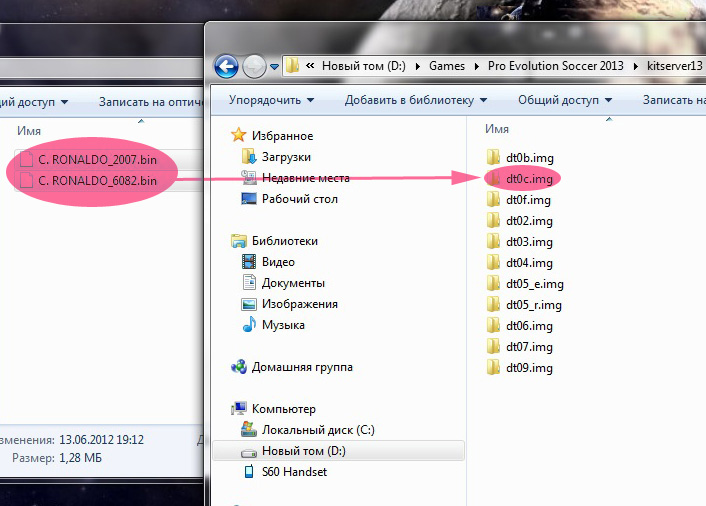Select the file C. RONALDO_6082.bin

click(97, 181)
